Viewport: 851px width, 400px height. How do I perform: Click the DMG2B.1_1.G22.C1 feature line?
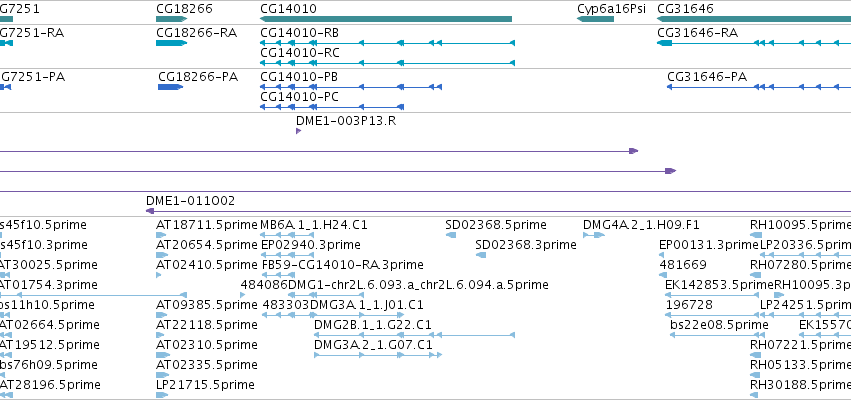click(414, 335)
